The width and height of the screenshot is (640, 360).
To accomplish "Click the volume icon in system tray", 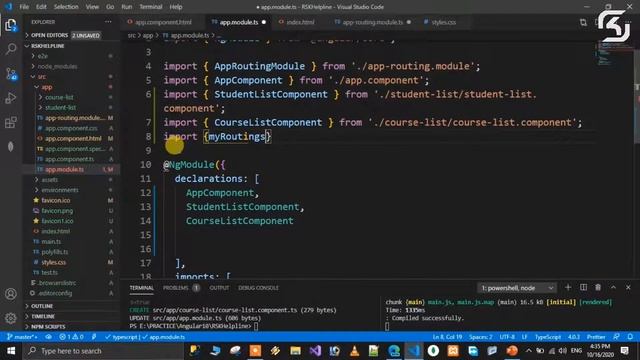I will pyautogui.click(x=562, y=351).
